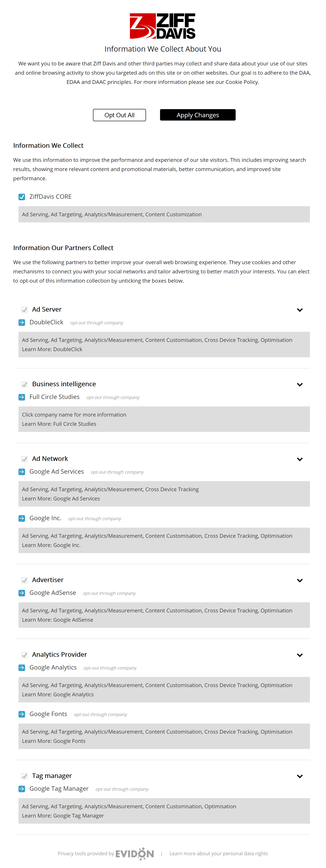The height and width of the screenshot is (868, 326).
Task: Click the Ziff Davis logo
Action: [163, 26]
